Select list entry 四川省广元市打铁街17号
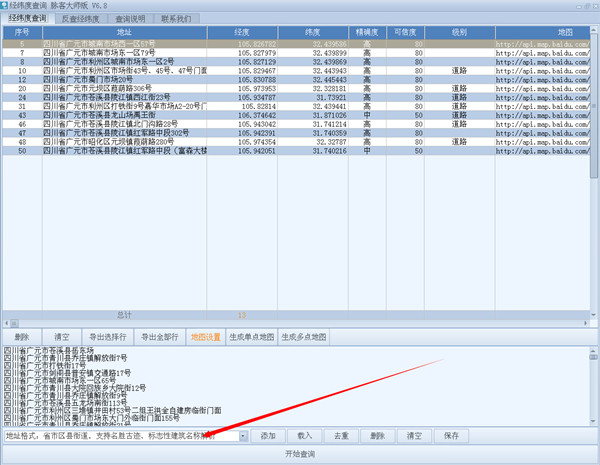 (x=44, y=365)
